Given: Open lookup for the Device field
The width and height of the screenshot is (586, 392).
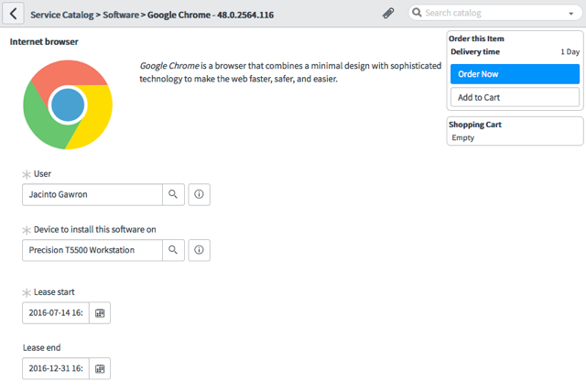Looking at the screenshot, I should pyautogui.click(x=173, y=250).
